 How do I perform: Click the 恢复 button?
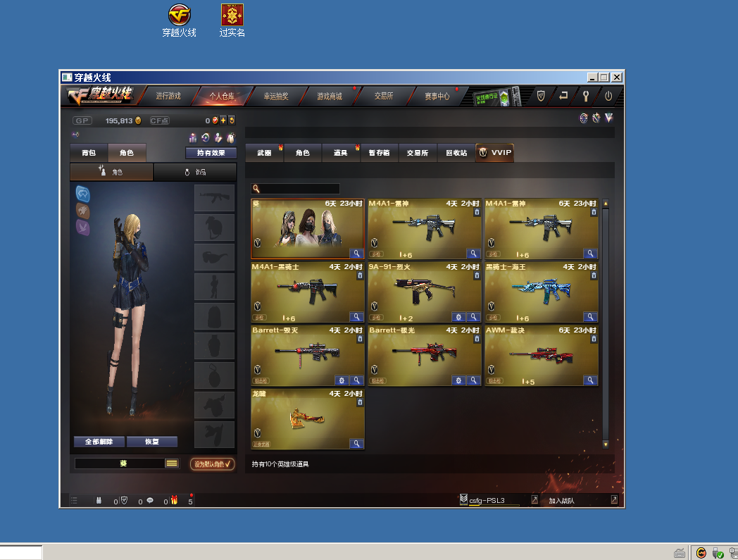tap(151, 442)
